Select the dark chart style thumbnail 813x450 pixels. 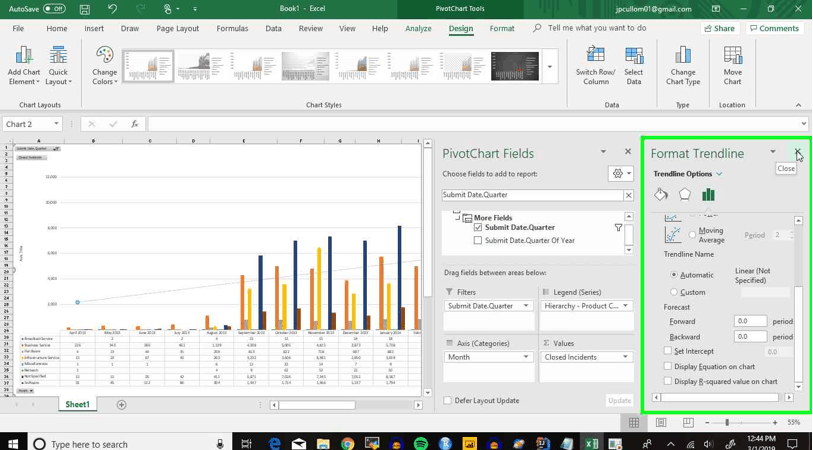[x=514, y=66]
